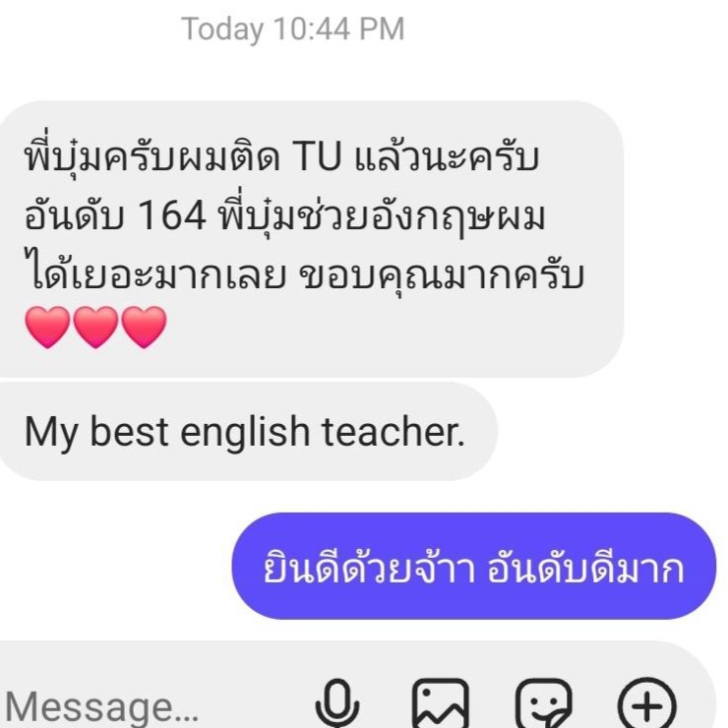Click 'ยินดีด้วยจ้า' in the purple bubble

pyautogui.click(x=370, y=567)
